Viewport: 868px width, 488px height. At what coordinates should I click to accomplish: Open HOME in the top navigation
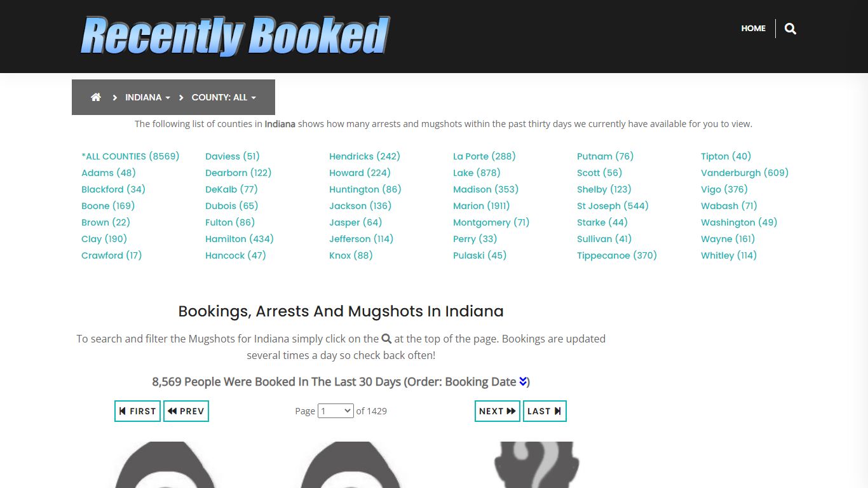(753, 29)
